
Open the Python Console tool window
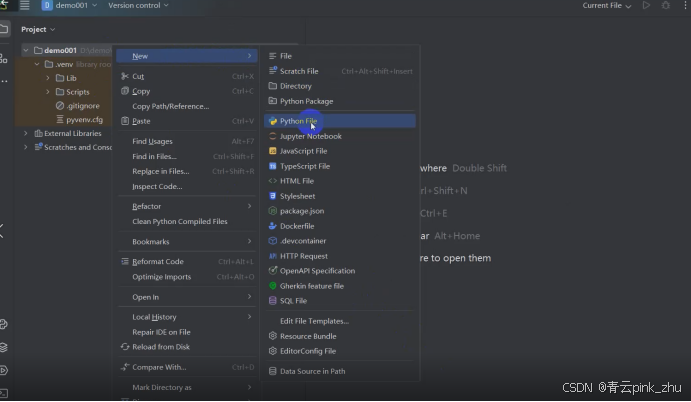4,324
